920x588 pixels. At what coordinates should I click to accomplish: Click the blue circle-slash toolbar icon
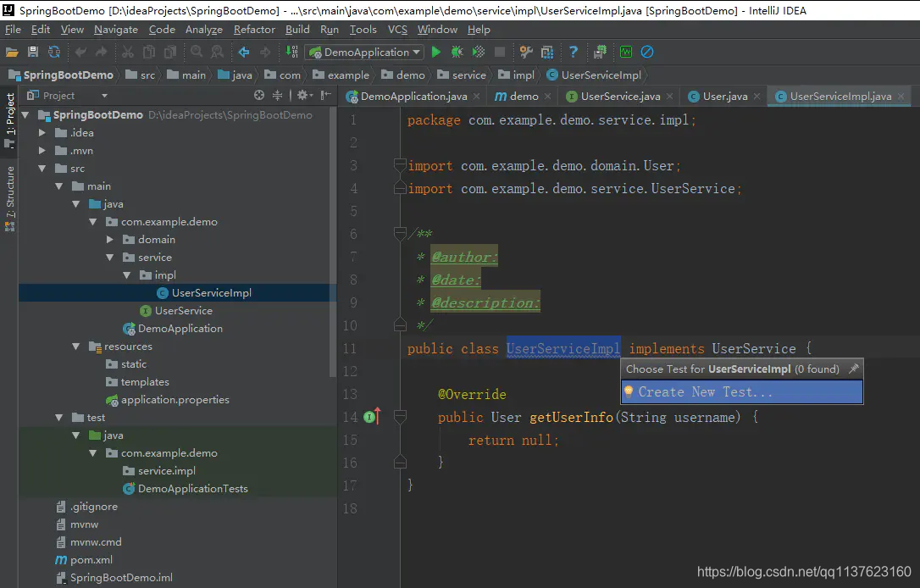647,53
